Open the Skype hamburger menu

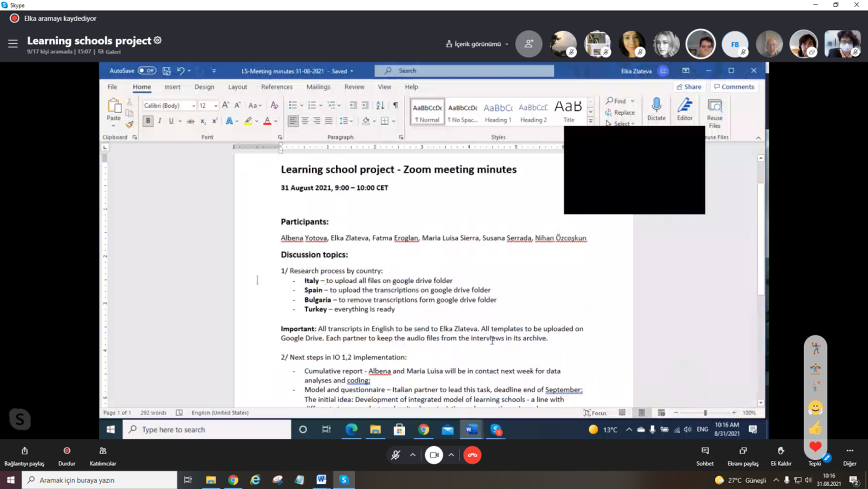(13, 43)
